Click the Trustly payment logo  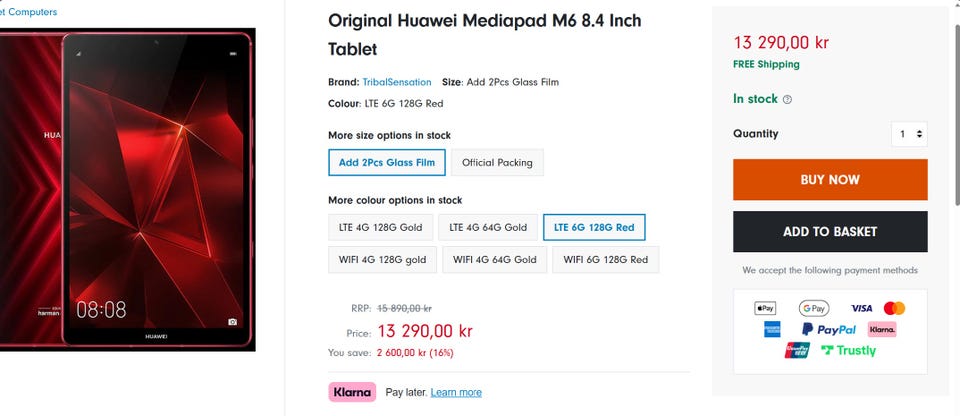(848, 351)
